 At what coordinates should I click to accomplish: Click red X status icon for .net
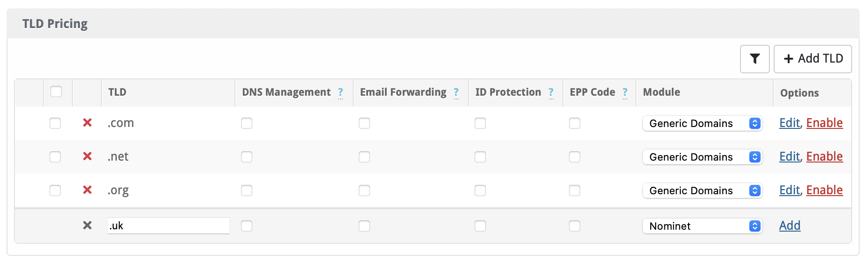pos(87,156)
